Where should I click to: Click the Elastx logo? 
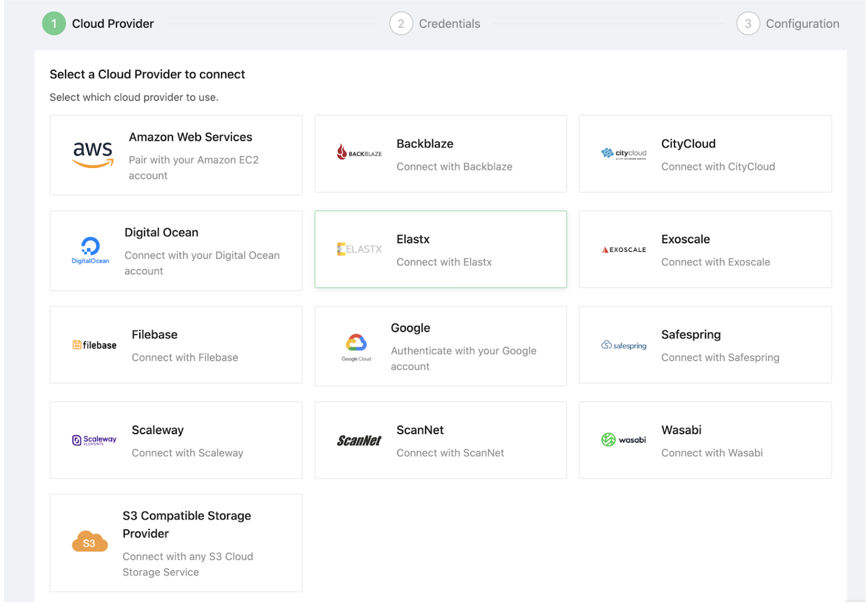(x=359, y=249)
